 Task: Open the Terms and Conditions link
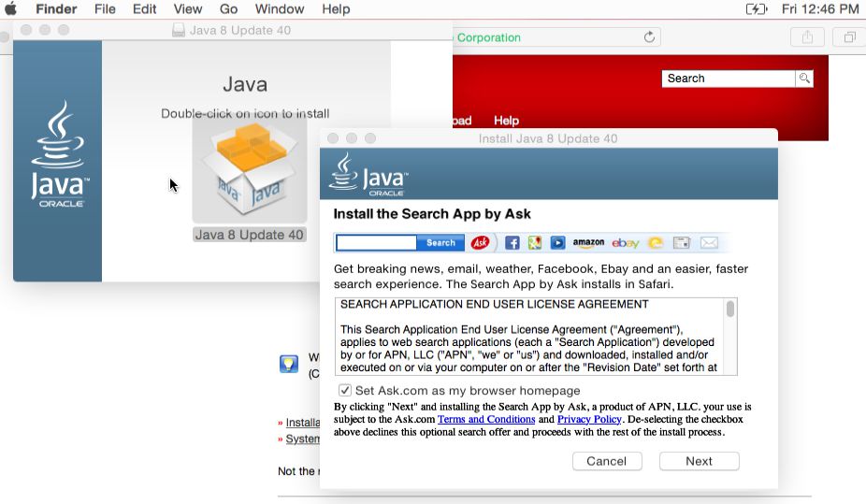tap(486, 419)
